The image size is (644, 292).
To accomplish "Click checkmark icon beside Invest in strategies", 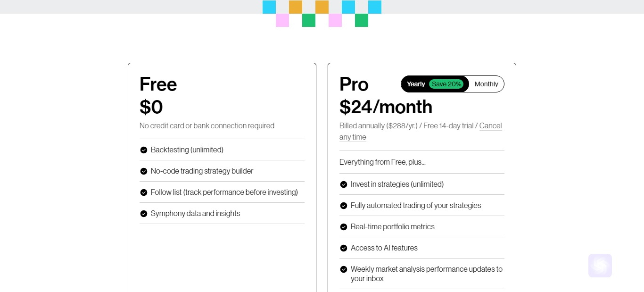I will [344, 184].
